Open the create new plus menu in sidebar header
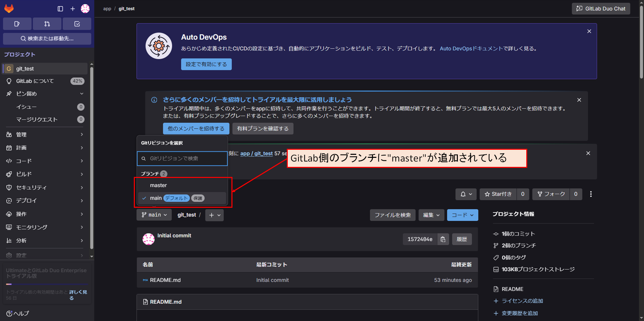This screenshot has width=644, height=321. [72, 9]
